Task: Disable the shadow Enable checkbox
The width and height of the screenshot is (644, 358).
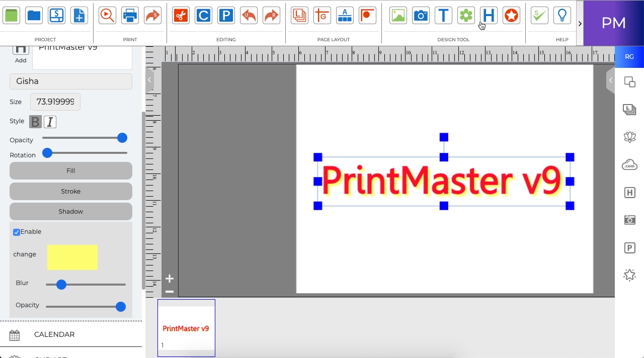Action: [x=17, y=232]
